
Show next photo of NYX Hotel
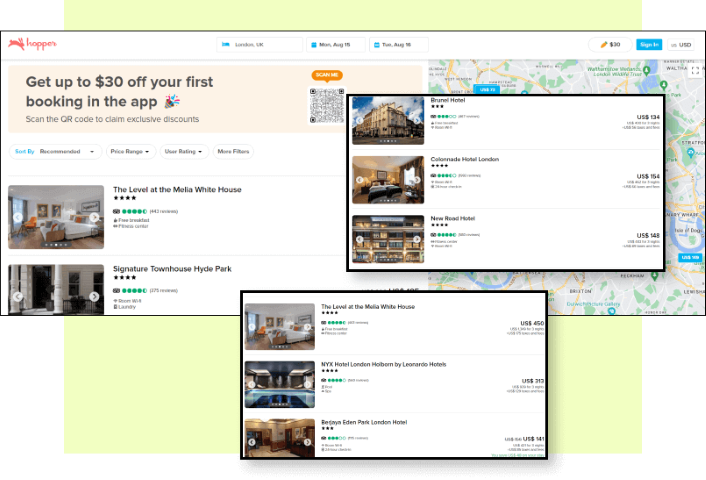tap(308, 385)
